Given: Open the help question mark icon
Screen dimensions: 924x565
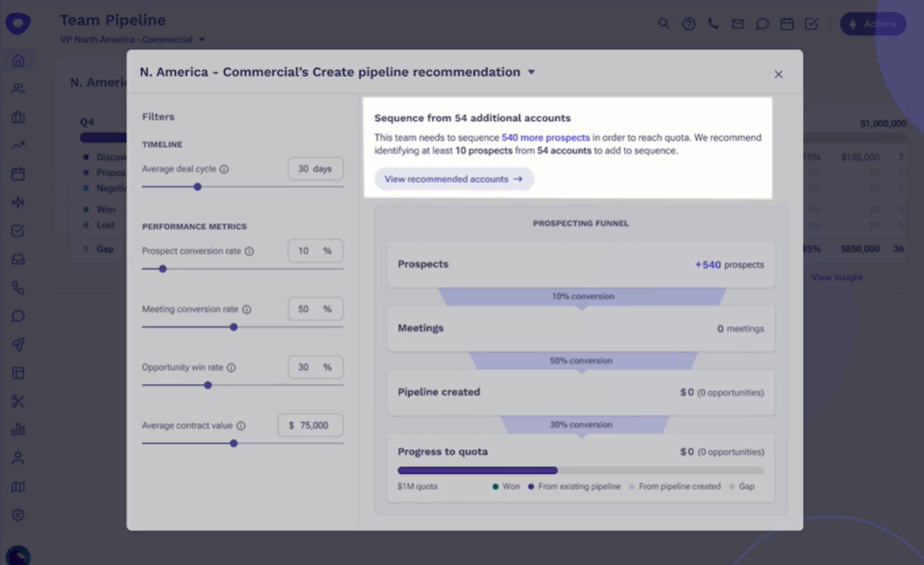Looking at the screenshot, I should (689, 25).
